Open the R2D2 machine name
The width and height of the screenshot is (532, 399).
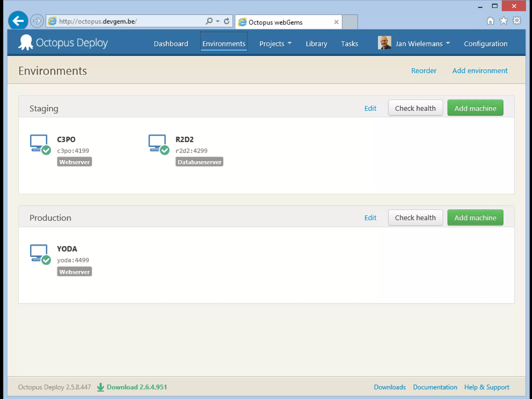(x=184, y=139)
